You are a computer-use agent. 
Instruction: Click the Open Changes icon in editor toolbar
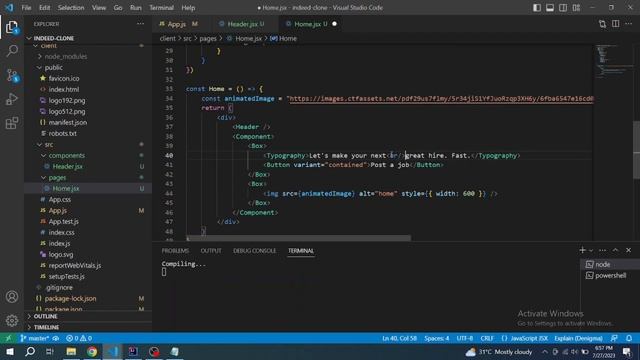click(602, 24)
